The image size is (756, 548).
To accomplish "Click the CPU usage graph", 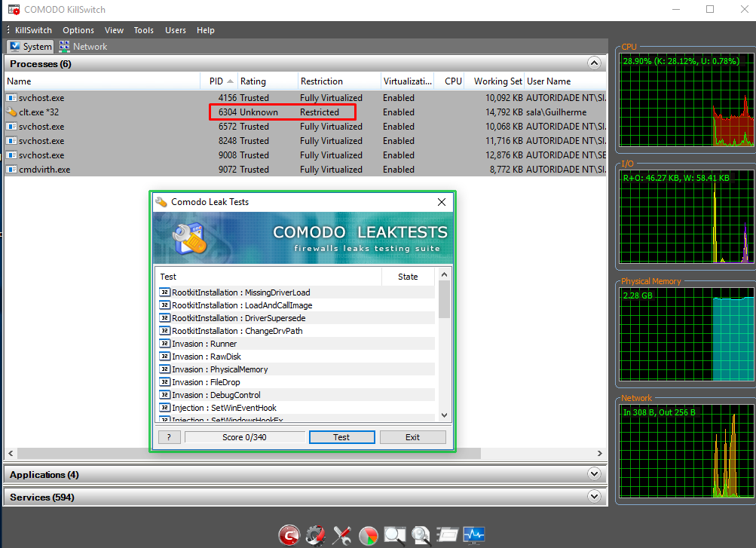I will [x=687, y=100].
